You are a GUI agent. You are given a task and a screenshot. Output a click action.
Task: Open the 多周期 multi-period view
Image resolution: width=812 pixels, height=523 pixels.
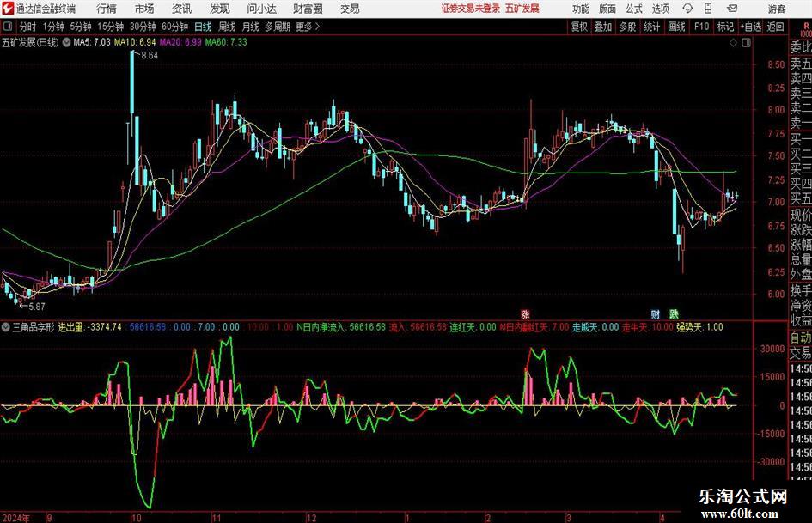[x=278, y=27]
